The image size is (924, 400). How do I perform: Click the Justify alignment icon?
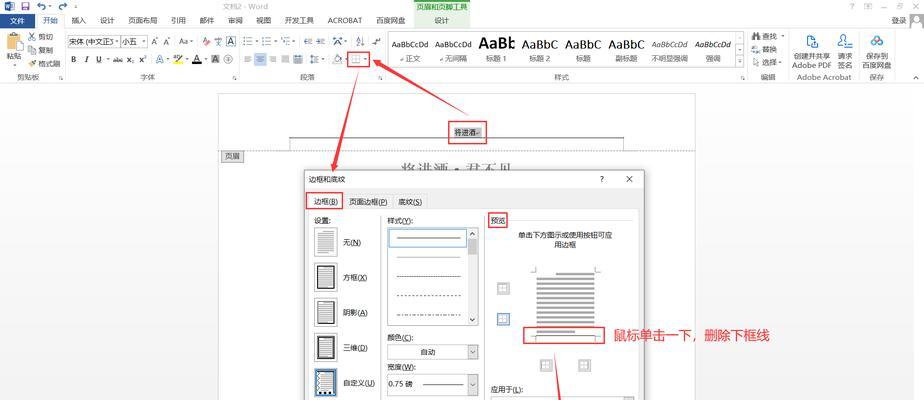pyautogui.click(x=285, y=59)
